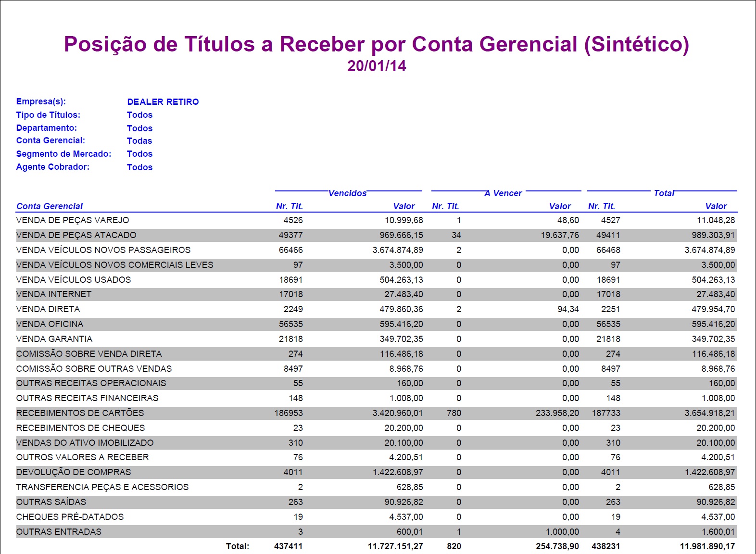756x554 pixels.
Task: Select COMISSÃO SOBRE VENDA DIRETA row
Action: click(377, 354)
